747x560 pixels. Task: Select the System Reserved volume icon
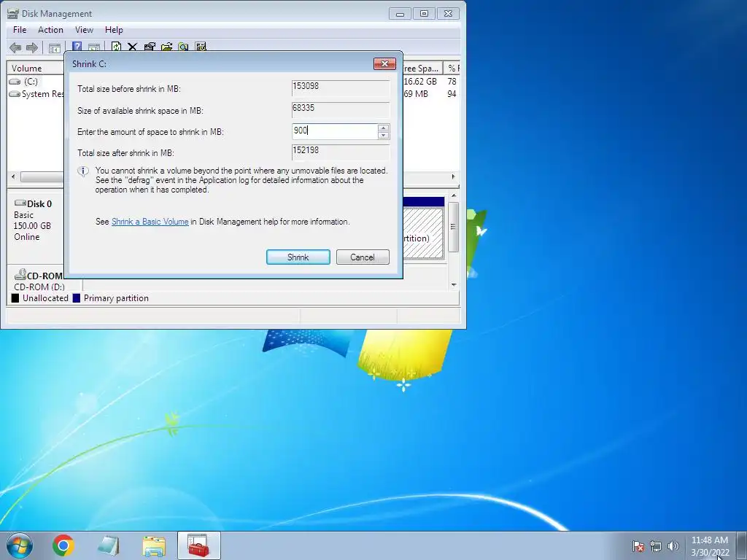[x=15, y=94]
